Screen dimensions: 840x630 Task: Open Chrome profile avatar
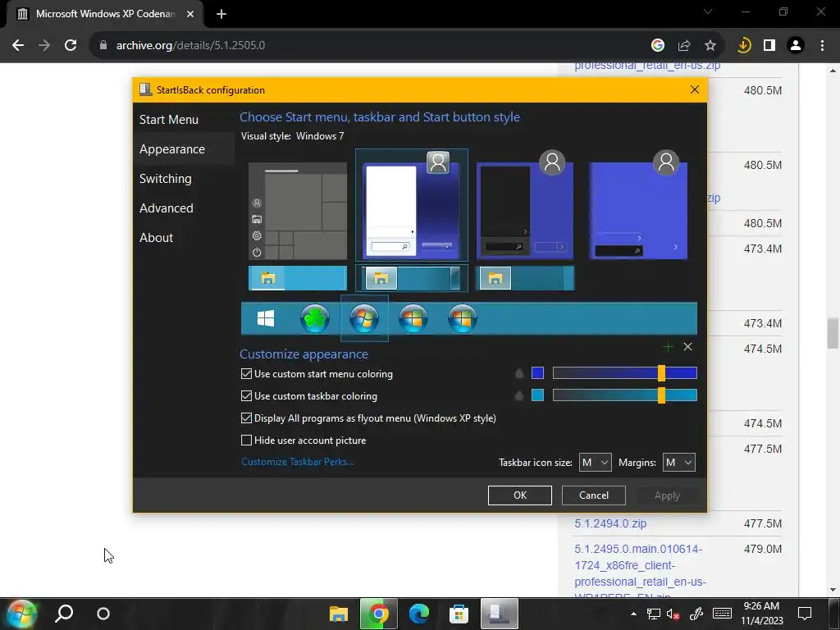click(796, 46)
